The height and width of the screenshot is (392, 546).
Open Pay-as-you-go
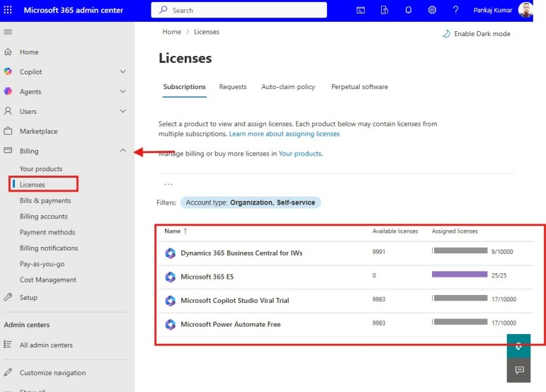click(42, 264)
